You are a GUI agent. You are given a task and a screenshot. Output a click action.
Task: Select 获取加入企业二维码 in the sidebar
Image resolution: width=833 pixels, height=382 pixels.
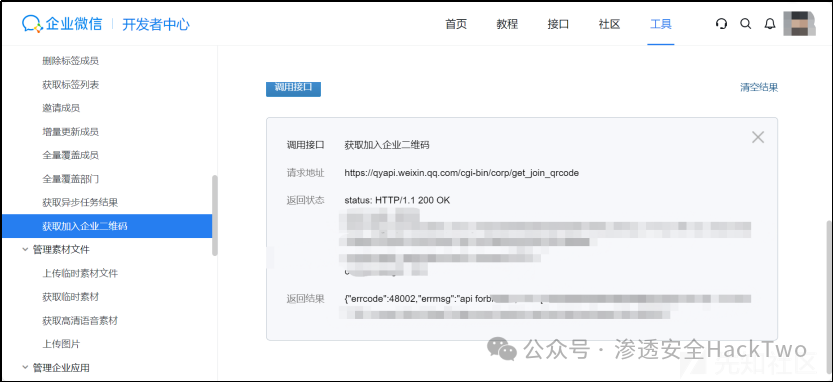click(107, 226)
